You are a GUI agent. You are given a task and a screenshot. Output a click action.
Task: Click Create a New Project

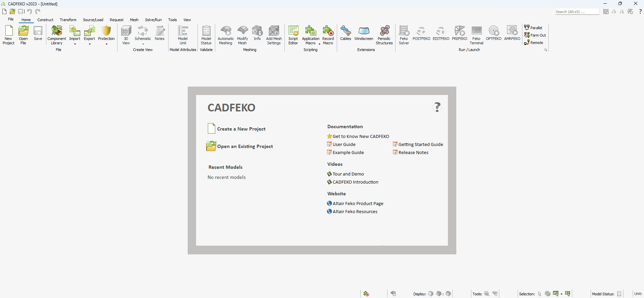(241, 129)
